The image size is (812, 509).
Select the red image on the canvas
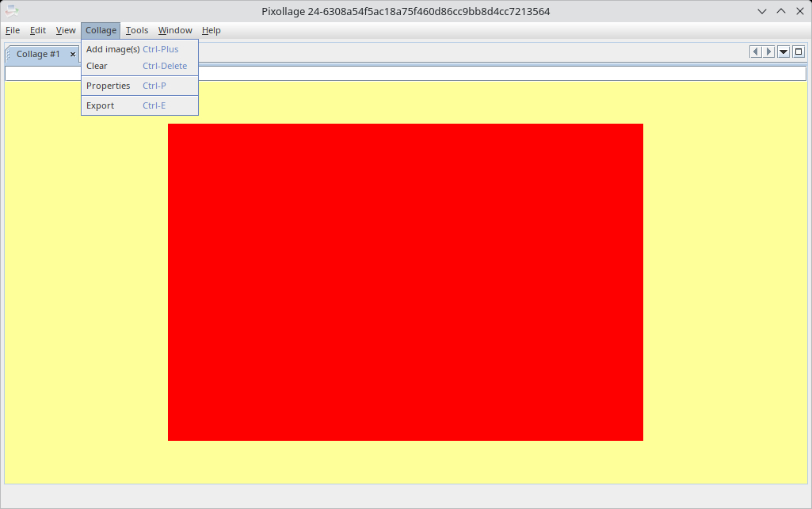tap(406, 281)
